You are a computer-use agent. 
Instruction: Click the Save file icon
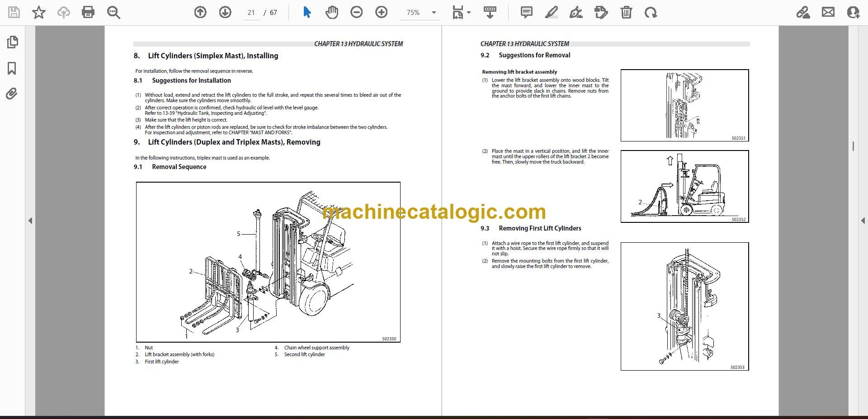click(x=14, y=13)
